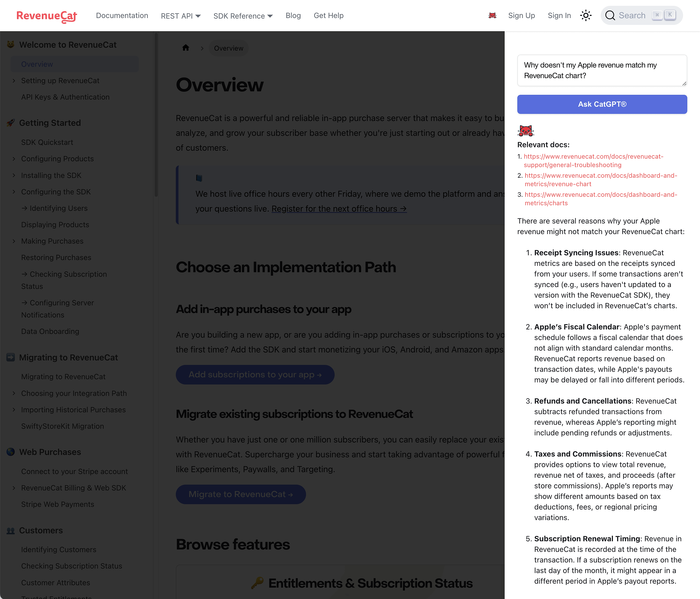700x599 pixels.
Task: Click the key icon beside Entitlements heading
Action: (x=257, y=583)
